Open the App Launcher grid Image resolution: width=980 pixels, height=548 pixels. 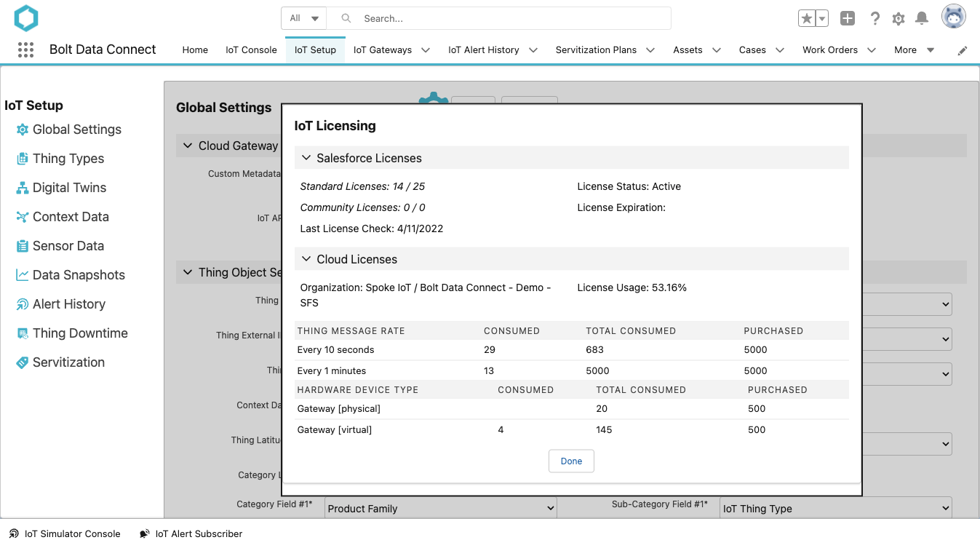(x=25, y=49)
